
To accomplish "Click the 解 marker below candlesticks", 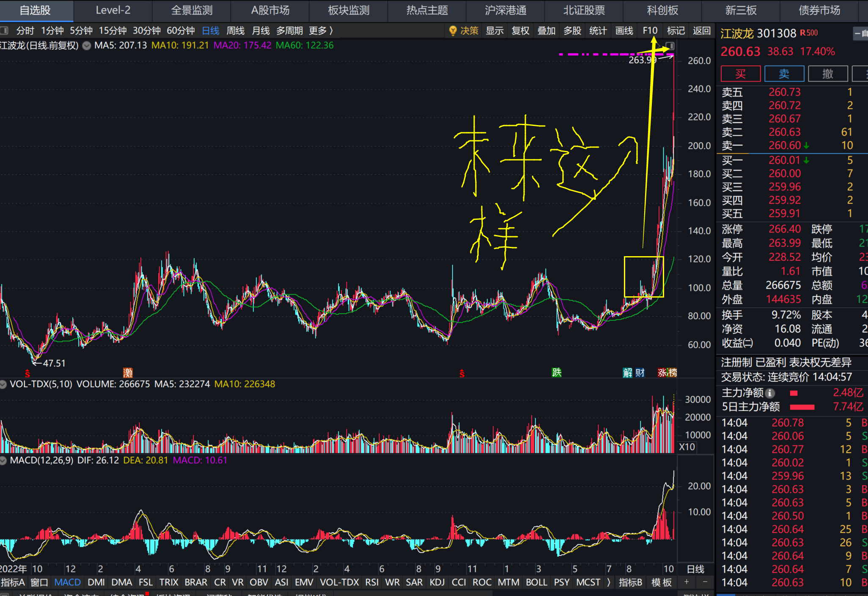I will click(627, 372).
